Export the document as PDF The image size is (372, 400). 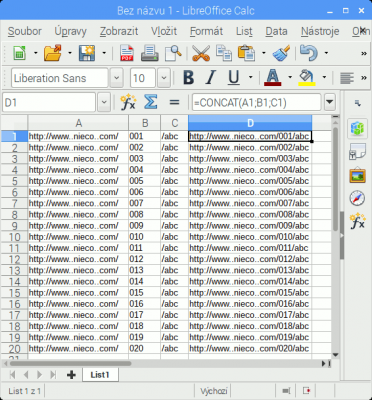127,53
